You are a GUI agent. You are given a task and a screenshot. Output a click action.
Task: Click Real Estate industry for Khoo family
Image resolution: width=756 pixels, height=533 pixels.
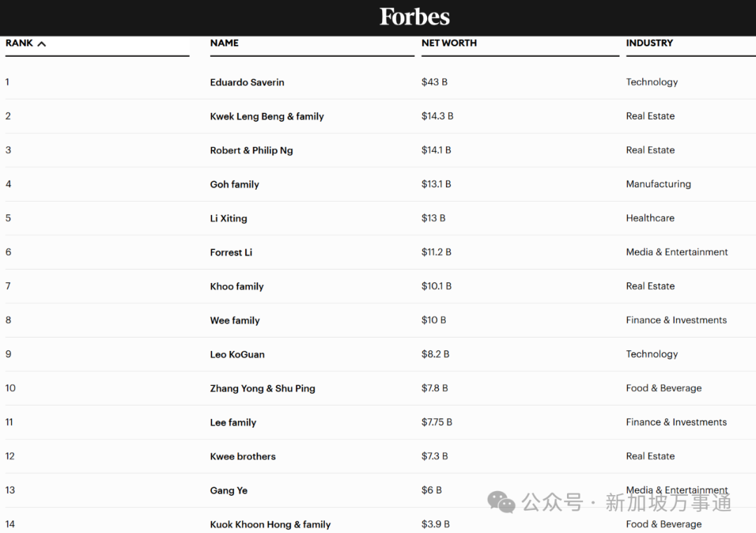tap(650, 286)
